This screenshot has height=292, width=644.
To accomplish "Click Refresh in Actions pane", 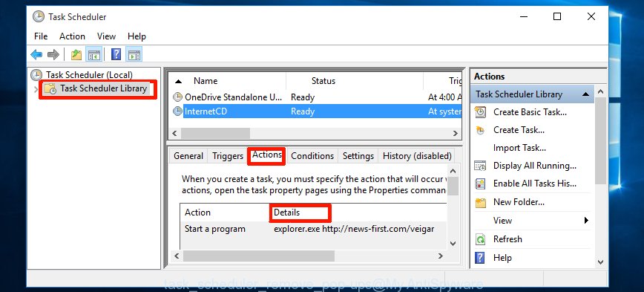I will (507, 239).
